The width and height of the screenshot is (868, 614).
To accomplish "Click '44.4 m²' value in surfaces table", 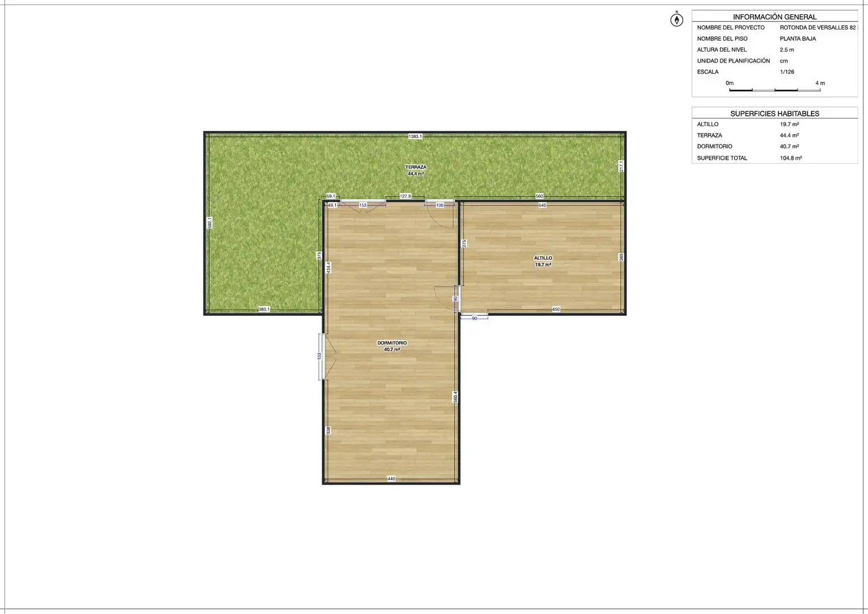I will point(789,135).
